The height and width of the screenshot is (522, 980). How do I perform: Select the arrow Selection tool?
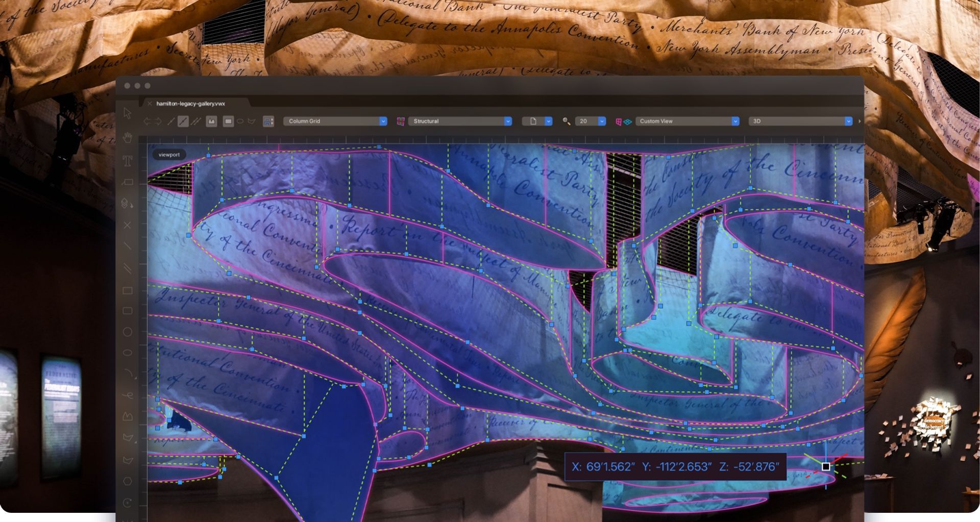(x=128, y=113)
